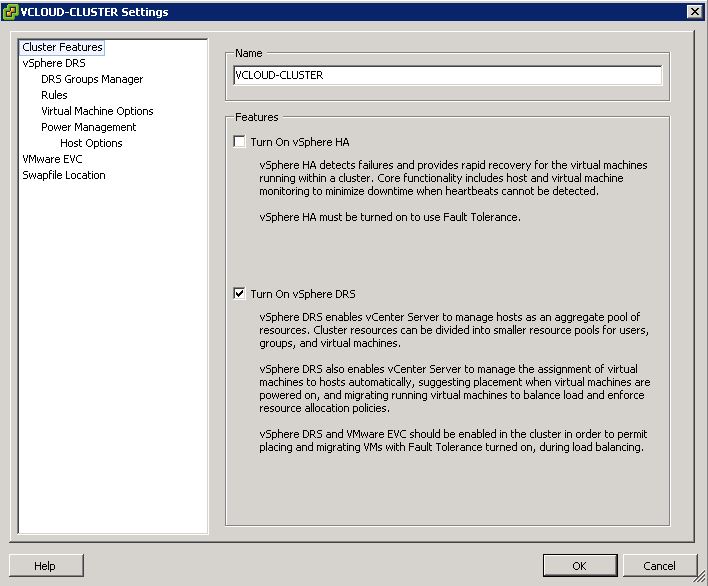Screen dimensions: 708x586
Task: Click text 'vSphere HA must be turned on to use Fault Tolerance.'
Action: tap(390, 217)
